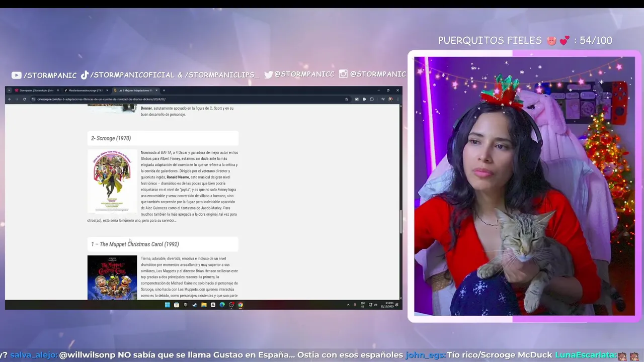The image size is (644, 362).
Task: Reload the cinescopia page
Action: (24, 99)
